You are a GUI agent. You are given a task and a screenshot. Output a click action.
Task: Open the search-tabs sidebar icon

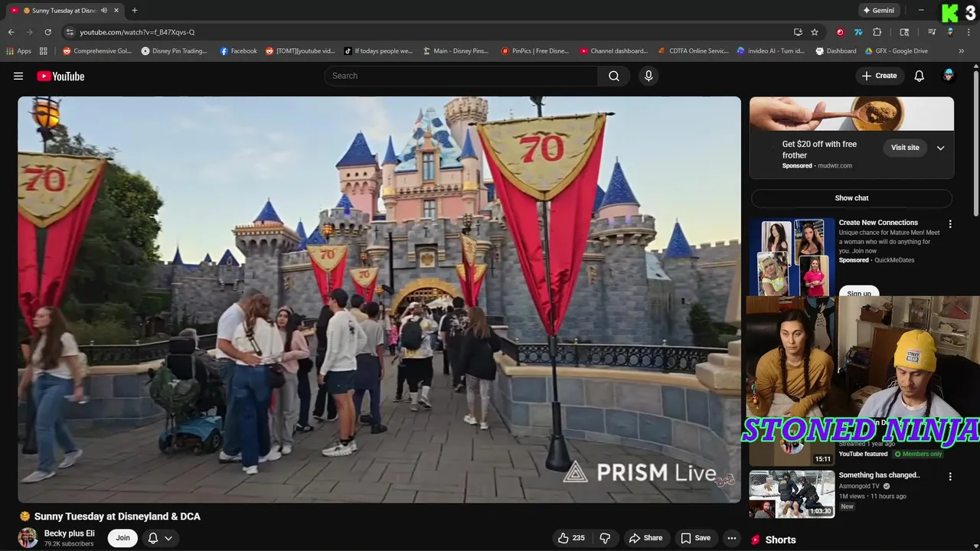coord(904,32)
